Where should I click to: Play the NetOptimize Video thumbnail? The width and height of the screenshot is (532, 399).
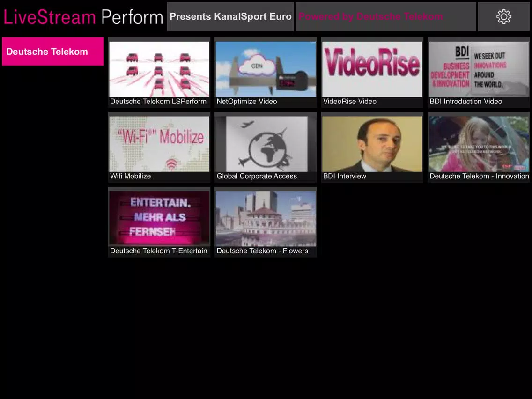point(266,69)
